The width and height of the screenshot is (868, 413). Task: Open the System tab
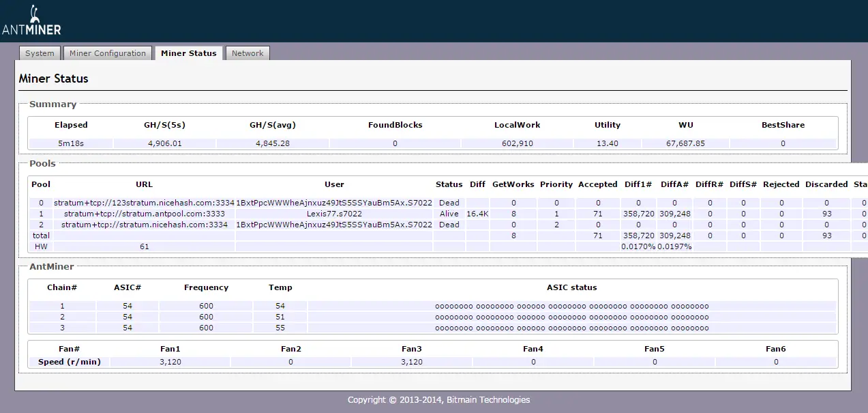click(40, 53)
